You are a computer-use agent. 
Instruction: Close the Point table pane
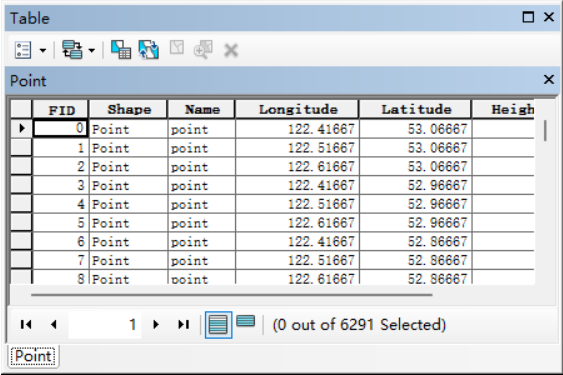coord(549,79)
